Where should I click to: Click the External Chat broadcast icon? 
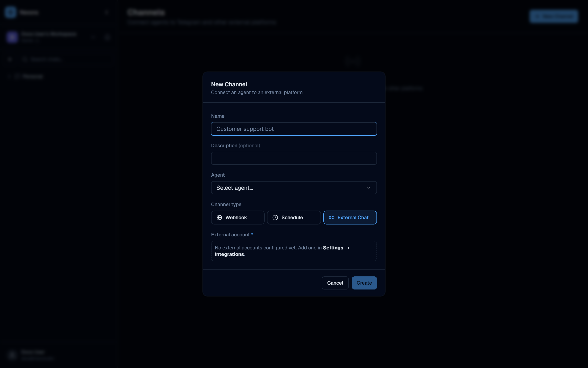coord(331,218)
